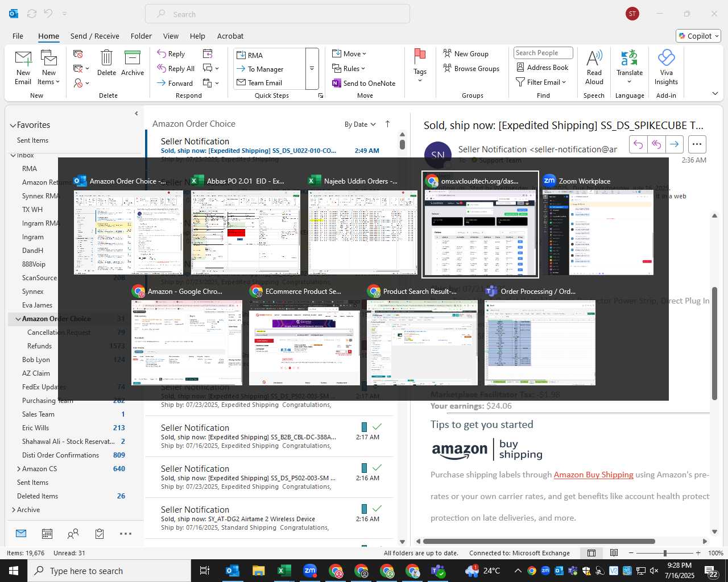728x582 pixels.
Task: Open the Disti Order Confirmations folder
Action: (x=60, y=455)
